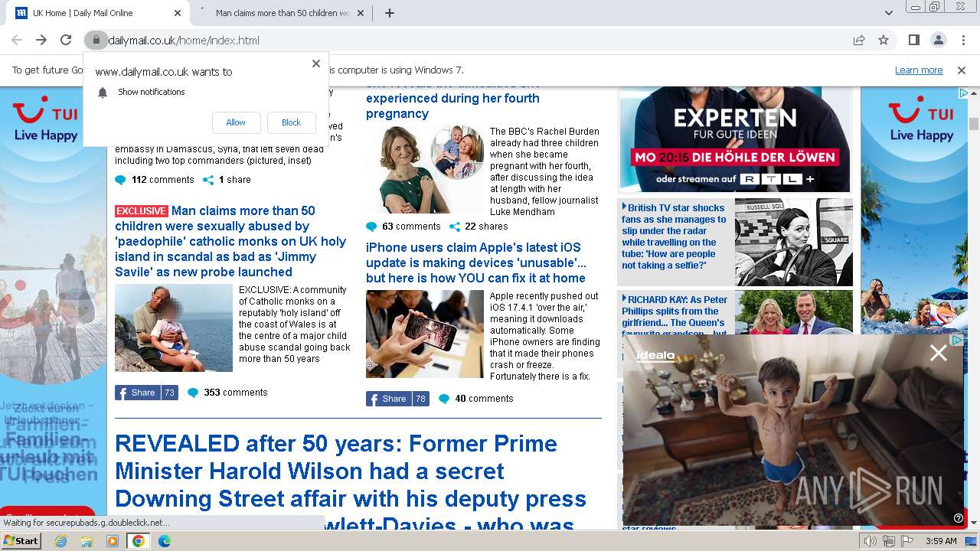Allow notifications from dailymail.co.uk

(236, 122)
